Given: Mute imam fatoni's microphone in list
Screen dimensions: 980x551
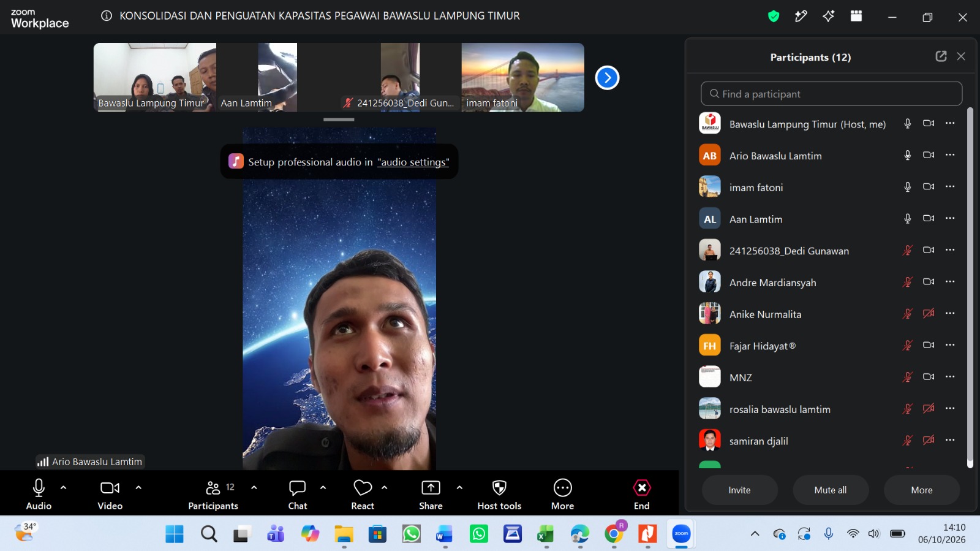Looking at the screenshot, I should point(908,187).
